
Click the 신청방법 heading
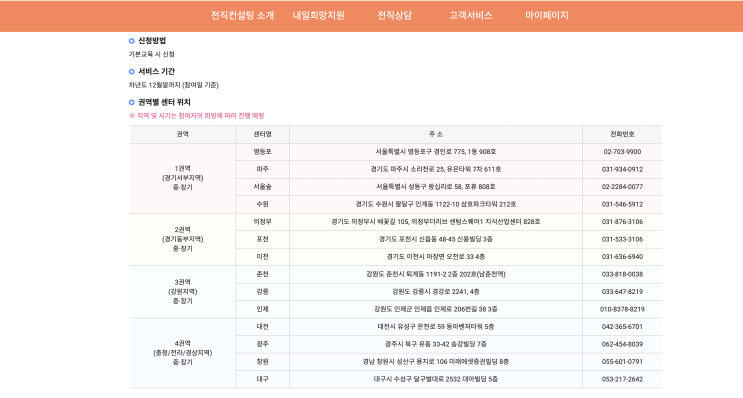(x=152, y=41)
